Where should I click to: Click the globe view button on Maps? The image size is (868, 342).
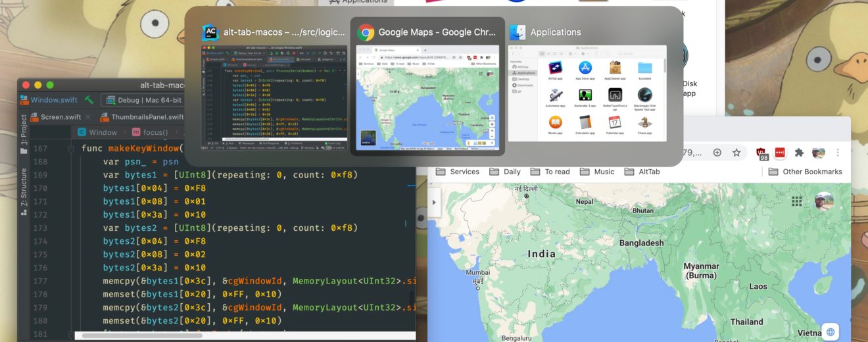(x=831, y=331)
